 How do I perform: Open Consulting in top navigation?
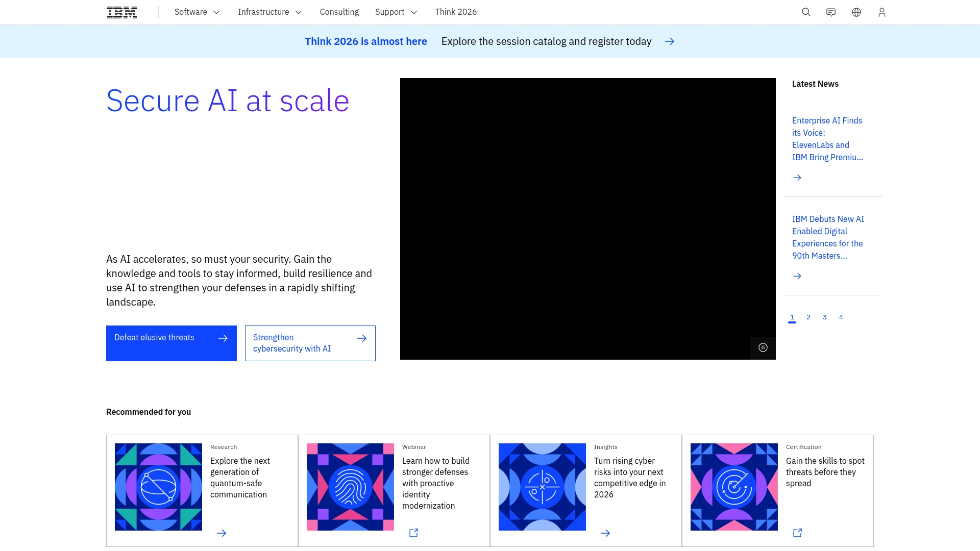point(339,12)
